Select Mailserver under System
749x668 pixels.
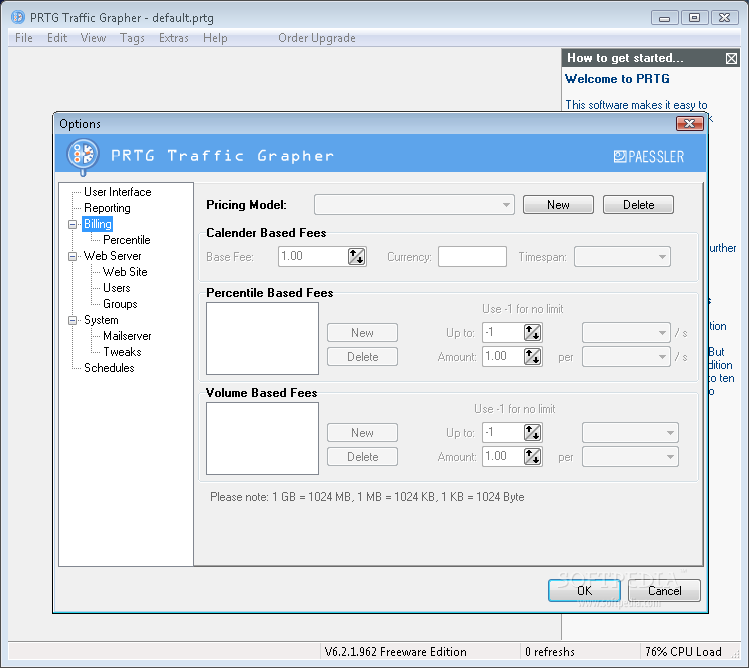click(x=127, y=336)
